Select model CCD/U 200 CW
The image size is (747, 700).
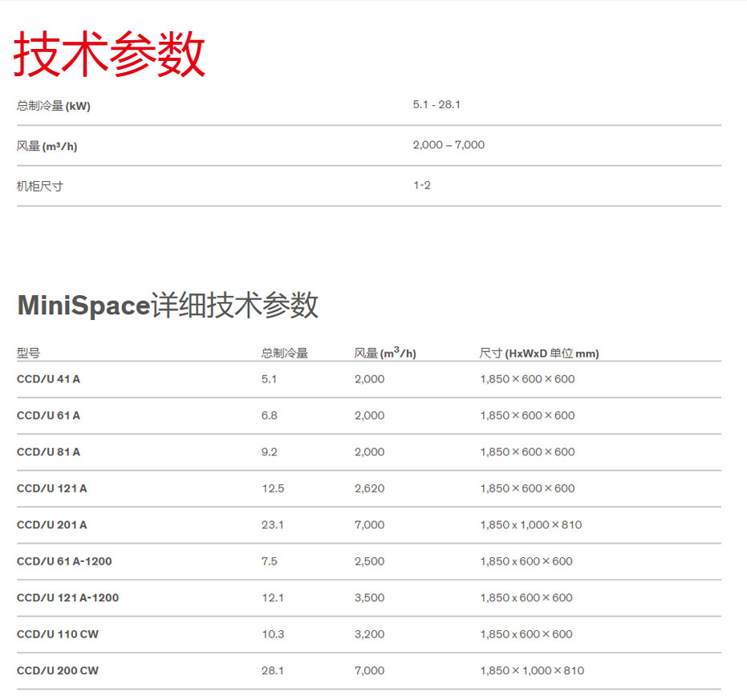(57, 670)
